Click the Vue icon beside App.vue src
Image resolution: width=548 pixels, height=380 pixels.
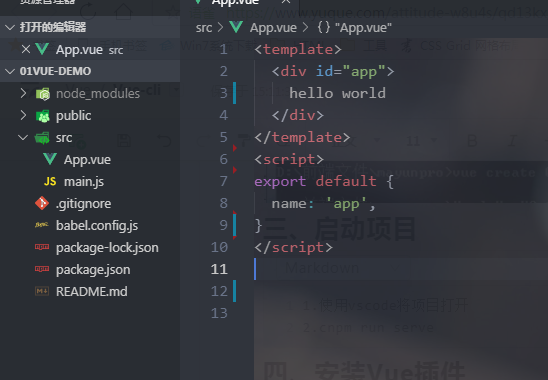(42, 49)
